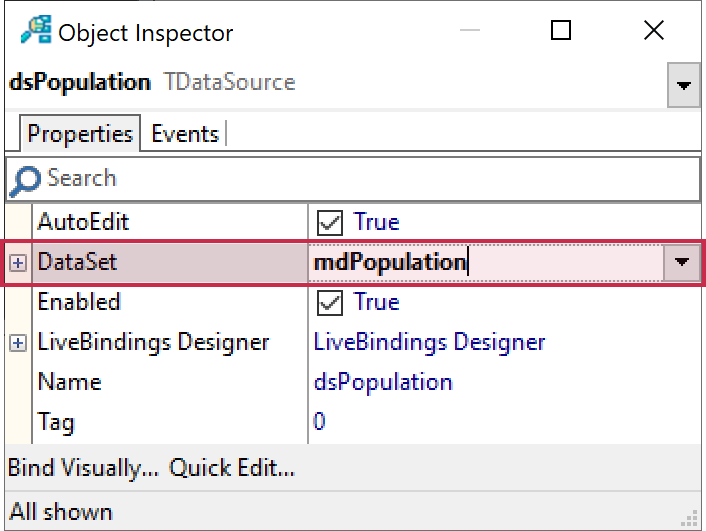This screenshot has width=706, height=531.
Task: Click the Bind Visually link
Action: point(83,467)
